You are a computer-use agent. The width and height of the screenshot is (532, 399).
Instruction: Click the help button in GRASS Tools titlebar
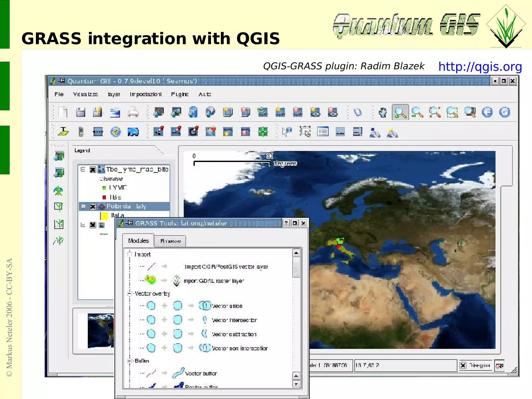pos(286,223)
